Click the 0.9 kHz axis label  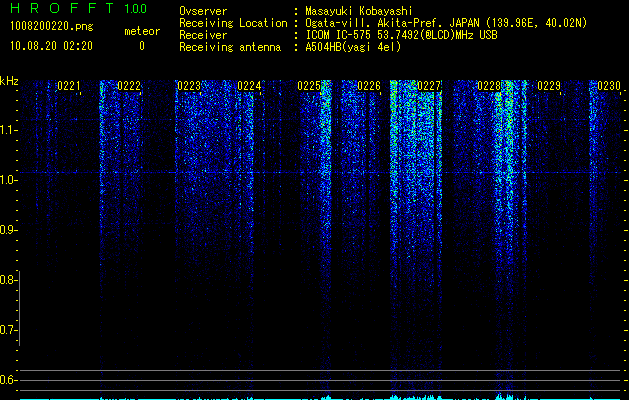(x=7, y=230)
